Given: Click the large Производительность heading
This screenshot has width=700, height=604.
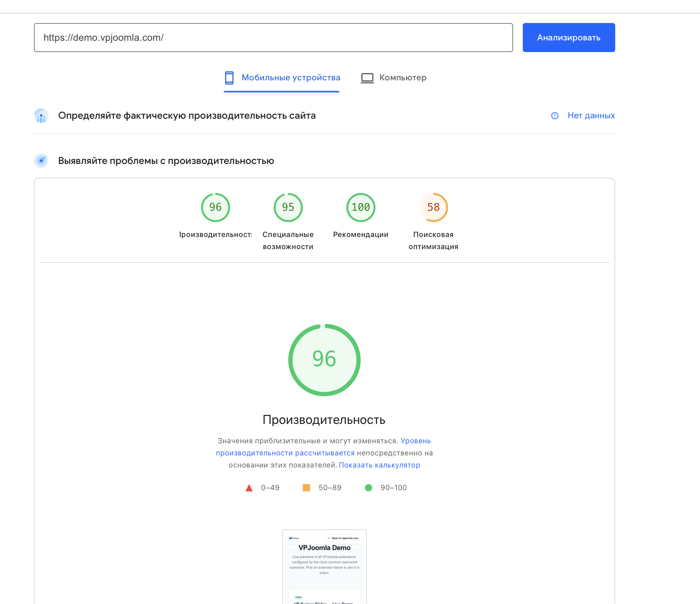Looking at the screenshot, I should tap(324, 420).
